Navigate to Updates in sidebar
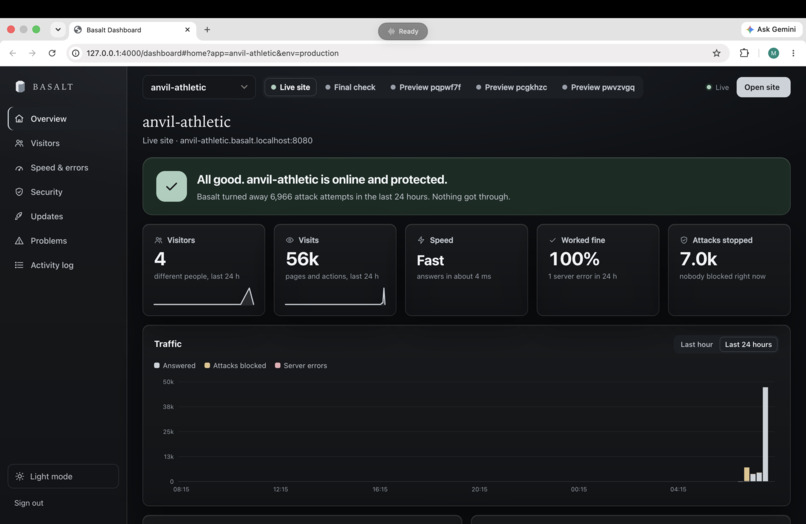 (x=63, y=216)
